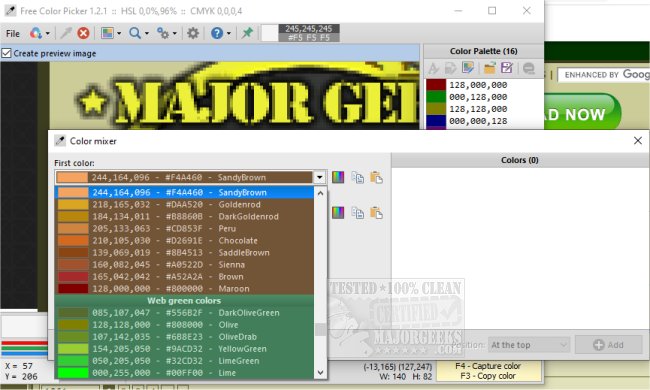Click the open palette folder icon

tap(490, 68)
